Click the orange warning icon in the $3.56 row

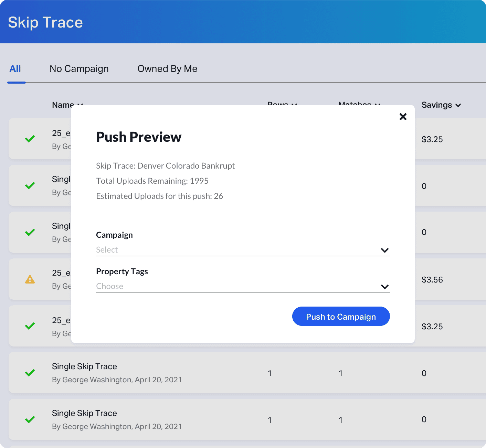point(30,279)
